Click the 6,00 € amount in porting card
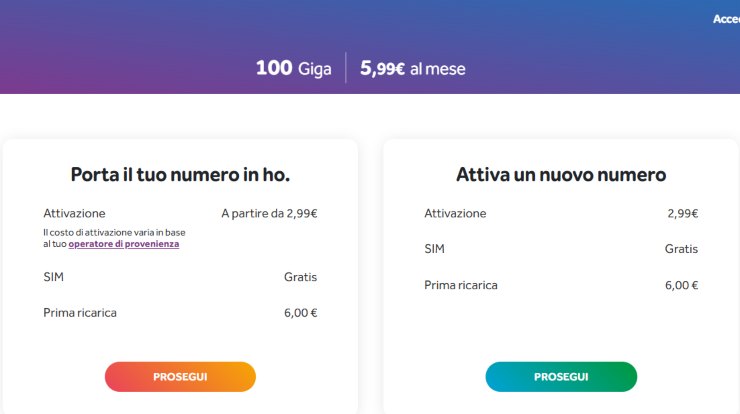The width and height of the screenshot is (740, 414). click(300, 313)
